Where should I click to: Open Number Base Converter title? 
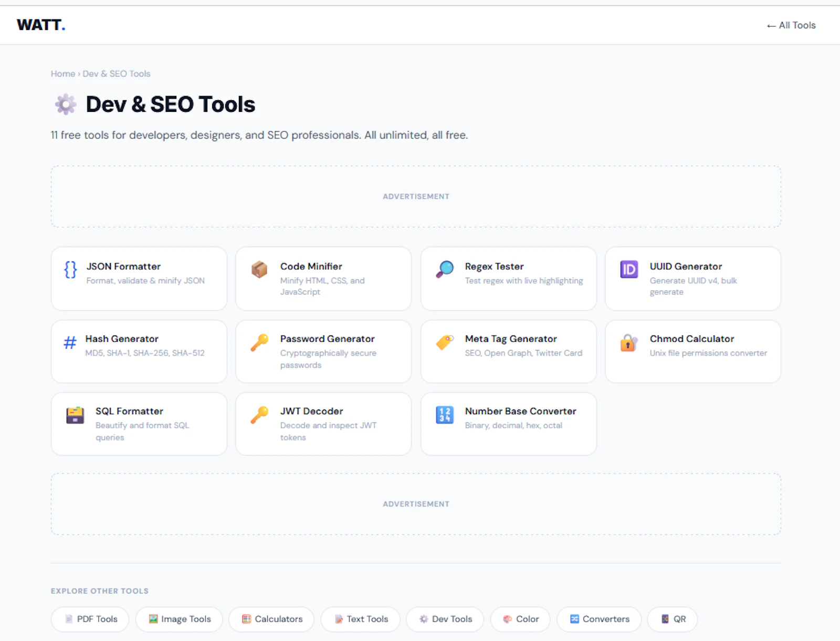(520, 411)
